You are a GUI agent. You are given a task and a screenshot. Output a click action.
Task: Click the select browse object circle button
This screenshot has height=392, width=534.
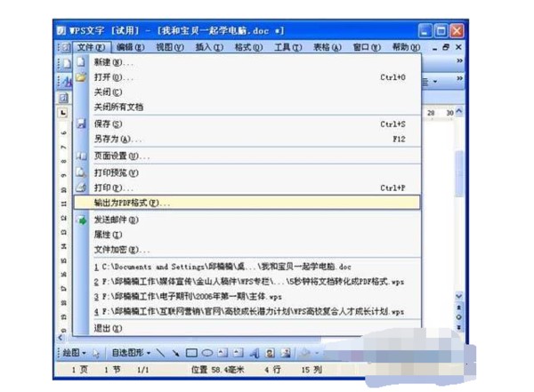458,317
